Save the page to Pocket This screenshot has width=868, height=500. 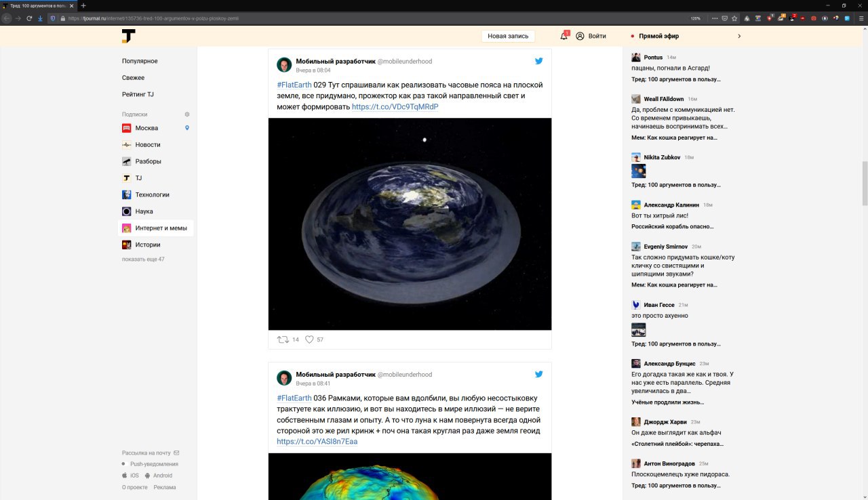(724, 18)
